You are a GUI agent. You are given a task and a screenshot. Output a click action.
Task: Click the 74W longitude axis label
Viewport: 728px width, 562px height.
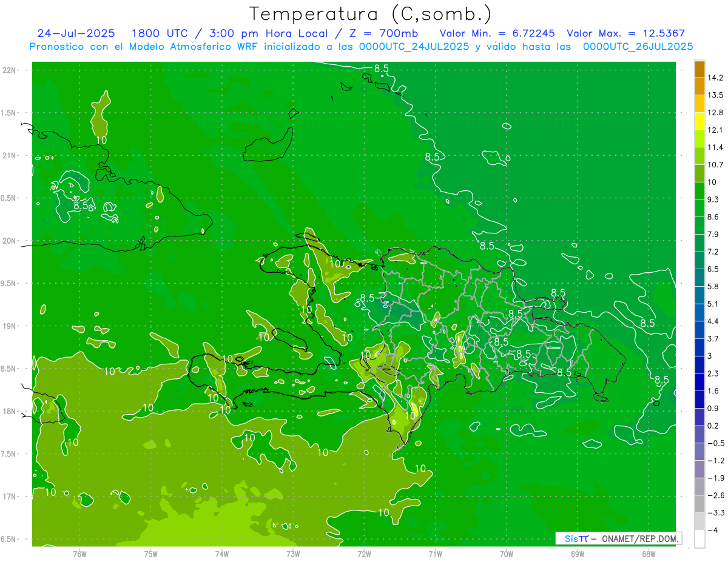[x=221, y=554]
